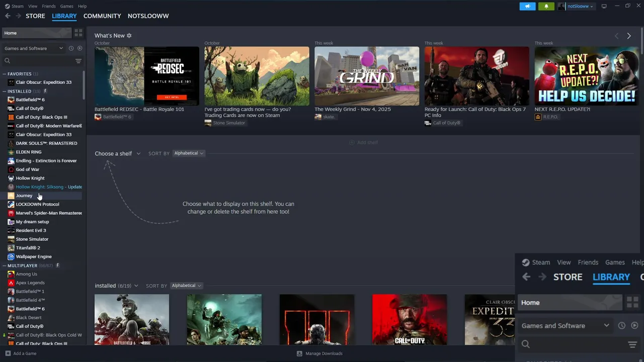This screenshot has width=644, height=362.
Task: Show next What's New items arrow
Action: click(628, 36)
